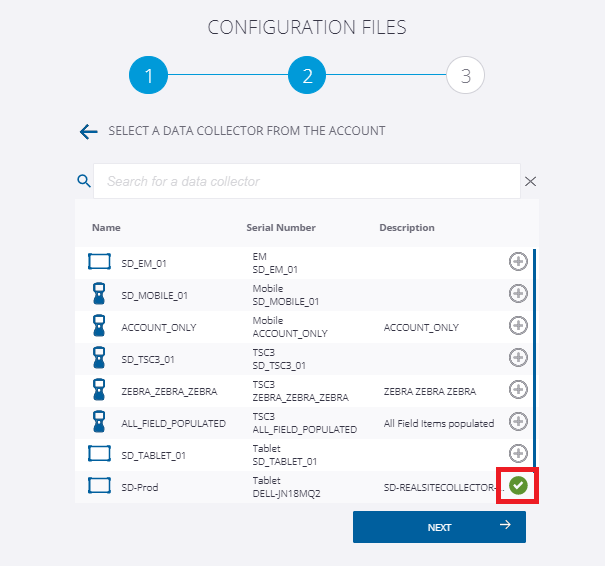Viewport: 605px width, 566px height.
Task: Click the search magnifier icon
Action: (84, 181)
